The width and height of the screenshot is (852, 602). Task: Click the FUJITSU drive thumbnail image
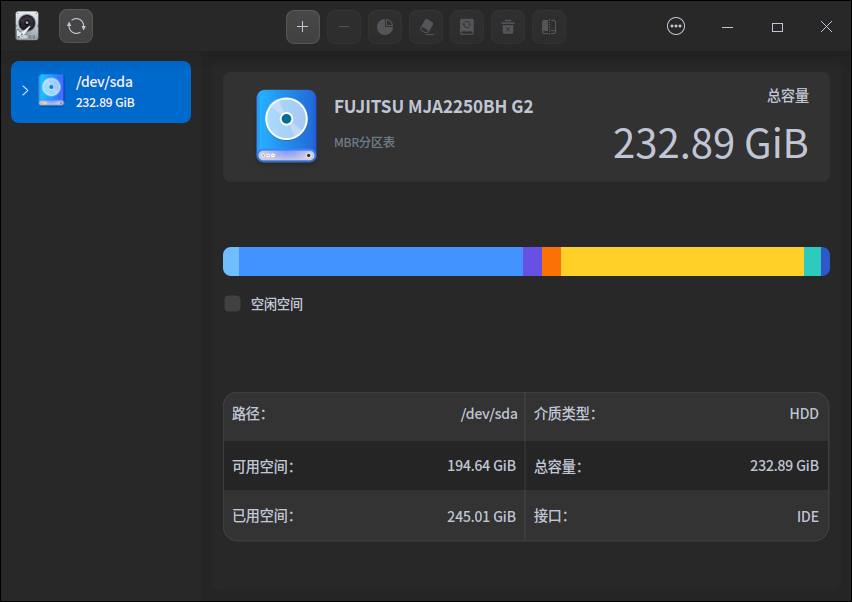tap(286, 126)
